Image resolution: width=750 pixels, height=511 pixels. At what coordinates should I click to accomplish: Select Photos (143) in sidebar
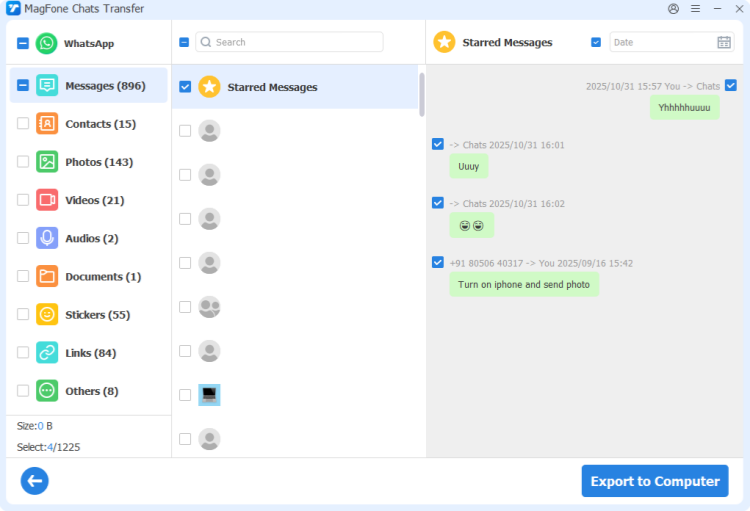pyautogui.click(x=88, y=162)
